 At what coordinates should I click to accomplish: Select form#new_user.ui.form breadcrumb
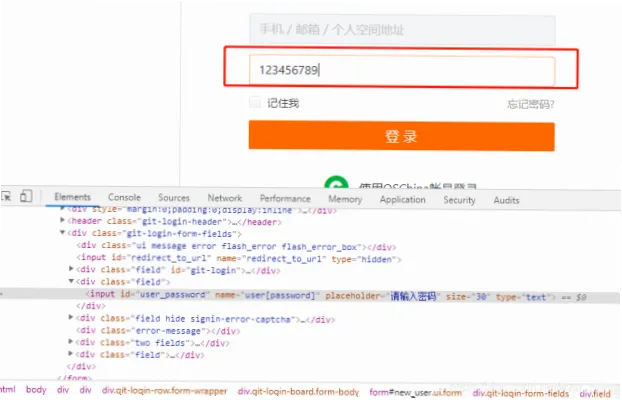pos(415,392)
